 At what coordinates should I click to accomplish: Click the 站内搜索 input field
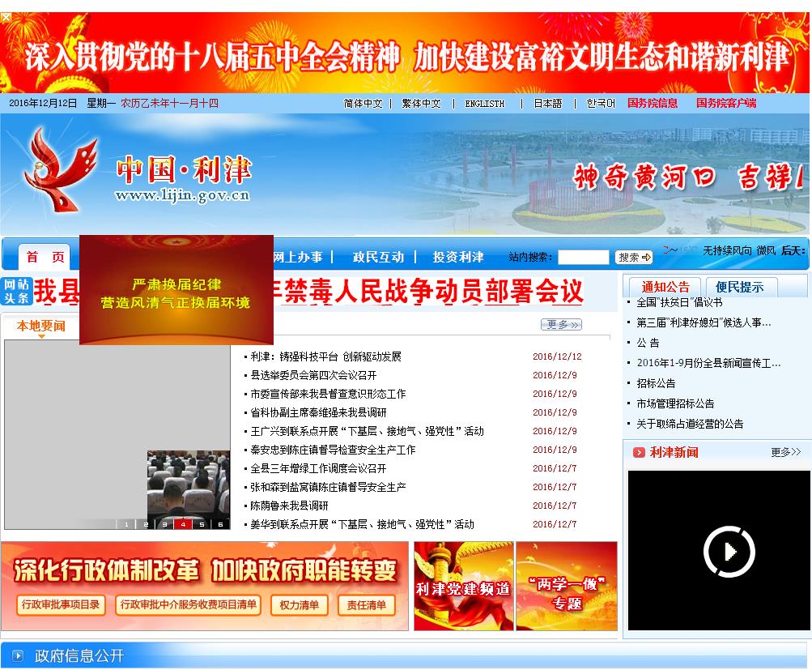tap(583, 257)
